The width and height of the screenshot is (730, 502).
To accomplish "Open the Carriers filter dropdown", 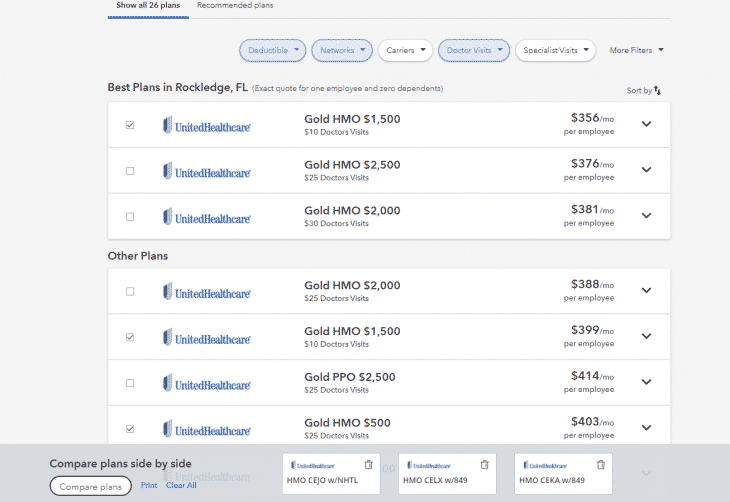I will 406,50.
